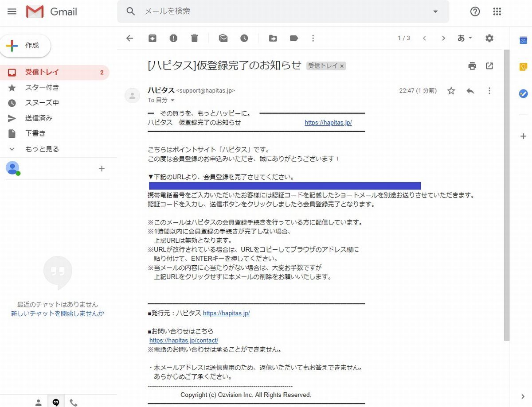The height and width of the screenshot is (407, 532).
Task: Click the email subject heading
Action: [x=225, y=66]
